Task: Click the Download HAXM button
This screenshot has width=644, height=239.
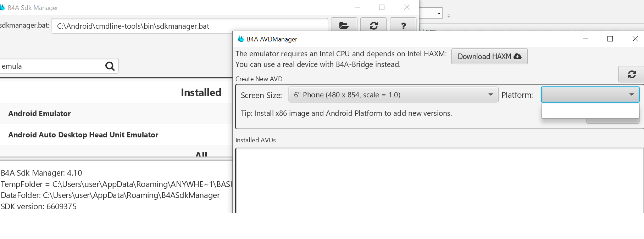Action: click(x=489, y=56)
